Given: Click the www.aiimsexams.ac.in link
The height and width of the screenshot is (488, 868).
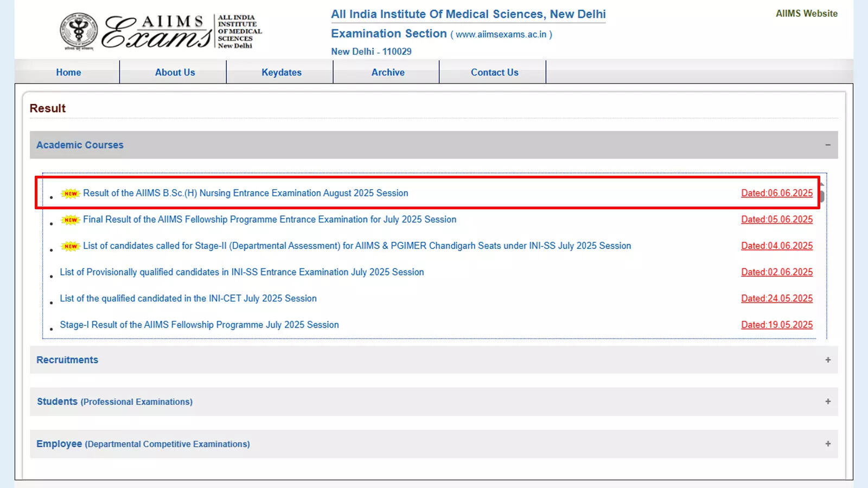Looking at the screenshot, I should [500, 34].
